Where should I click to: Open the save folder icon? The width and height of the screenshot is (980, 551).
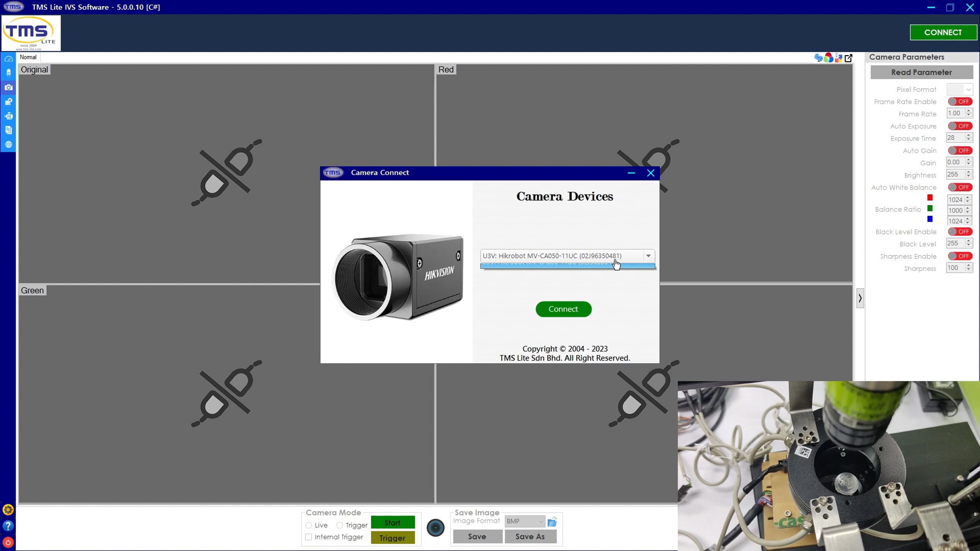pyautogui.click(x=552, y=522)
